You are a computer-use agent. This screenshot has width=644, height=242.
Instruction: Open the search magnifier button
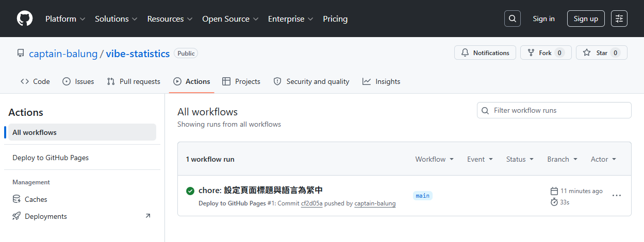(512, 19)
